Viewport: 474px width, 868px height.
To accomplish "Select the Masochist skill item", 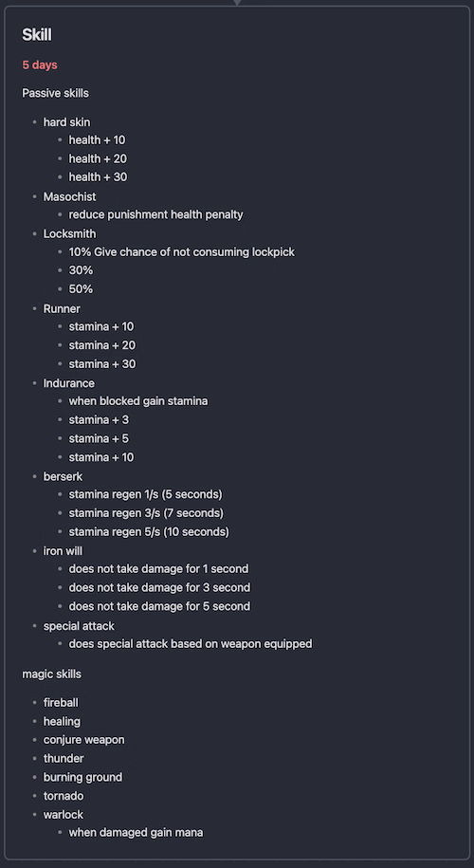I will [x=70, y=196].
